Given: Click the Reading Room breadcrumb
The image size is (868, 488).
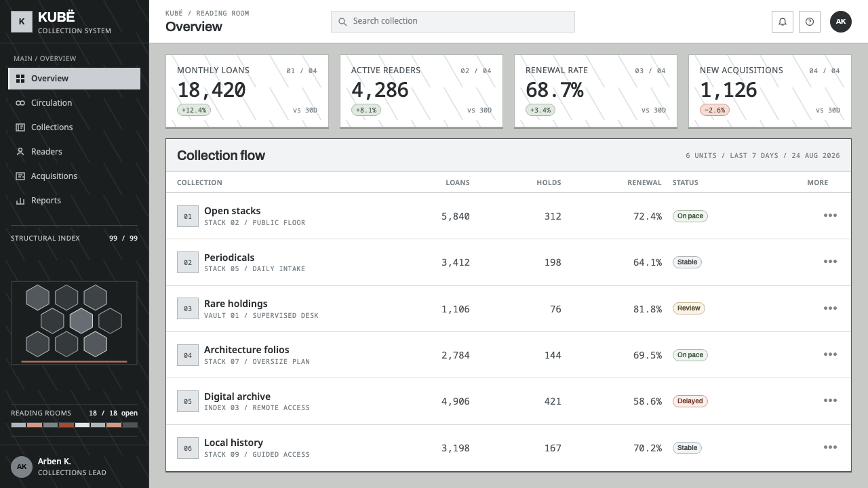Looking at the screenshot, I should click(222, 13).
